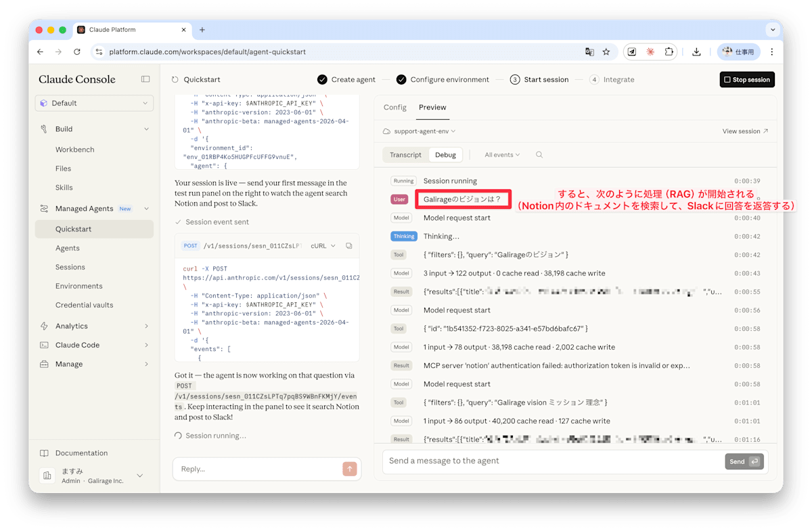Open Workbench in the sidebar
Screen dimensions: 812x531
click(x=74, y=149)
